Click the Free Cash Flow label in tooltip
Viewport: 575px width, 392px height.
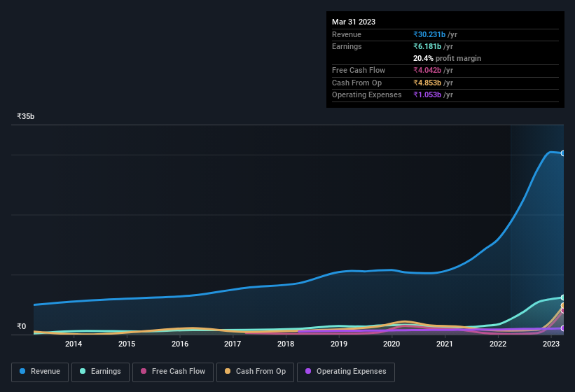pos(359,70)
